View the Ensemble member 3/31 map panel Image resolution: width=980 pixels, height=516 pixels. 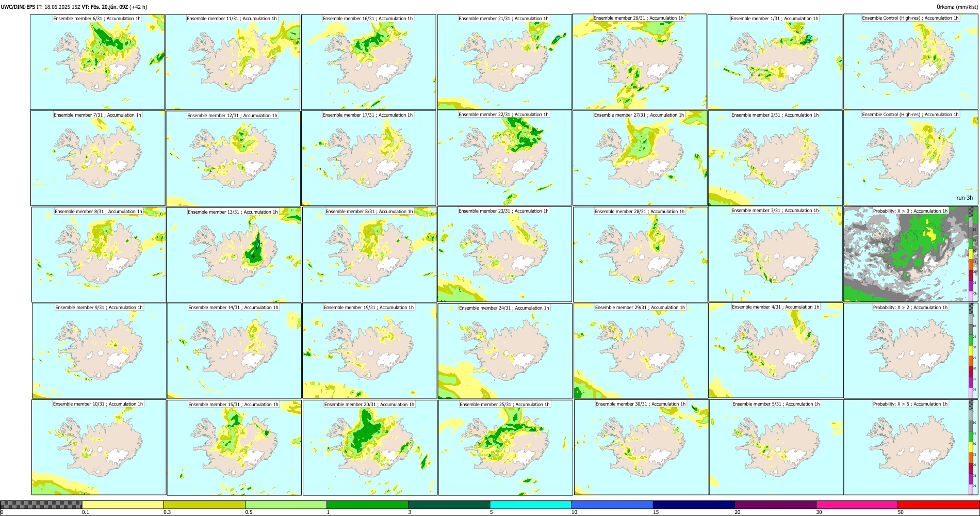pos(776,254)
